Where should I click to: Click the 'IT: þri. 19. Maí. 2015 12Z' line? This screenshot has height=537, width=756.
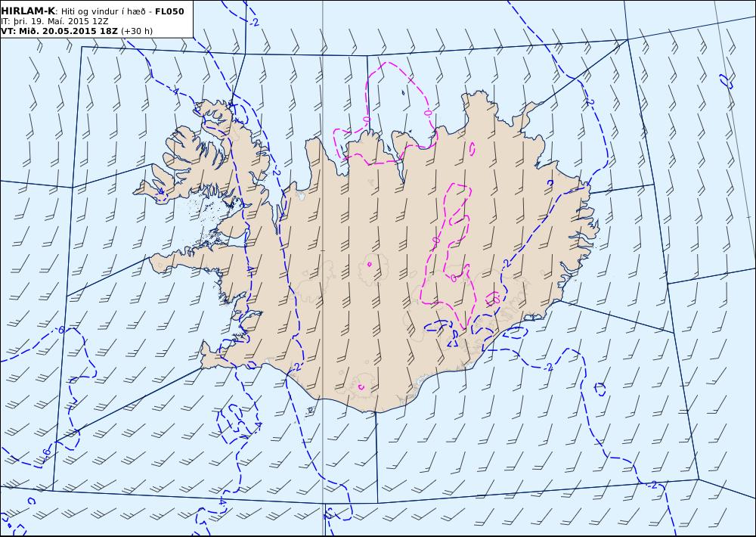[55, 21]
